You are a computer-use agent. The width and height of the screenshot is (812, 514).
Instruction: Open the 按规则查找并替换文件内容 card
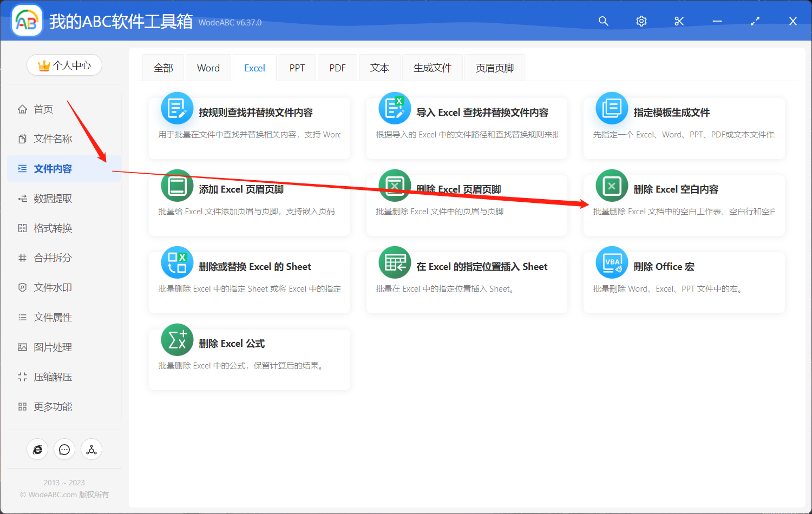(250, 128)
